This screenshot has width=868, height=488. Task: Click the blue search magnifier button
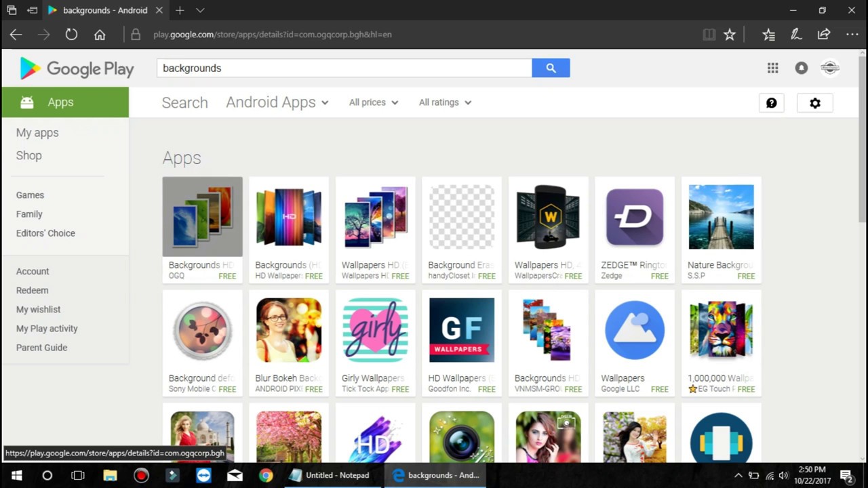coord(551,68)
